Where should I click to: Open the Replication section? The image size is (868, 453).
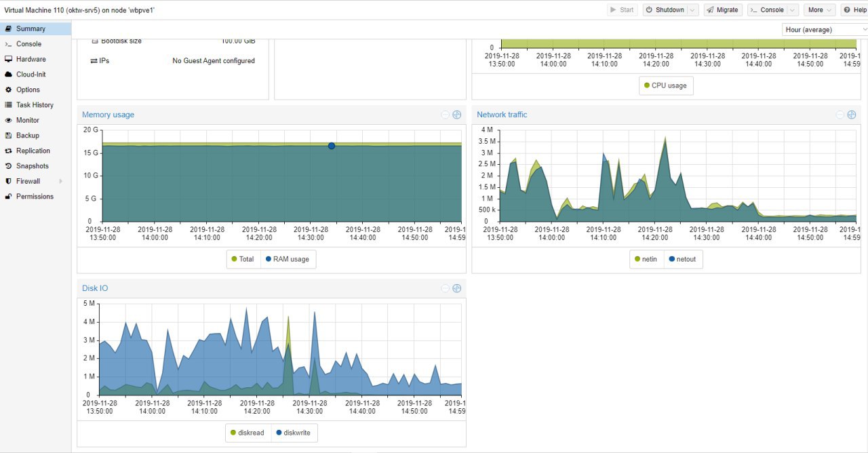(x=35, y=151)
